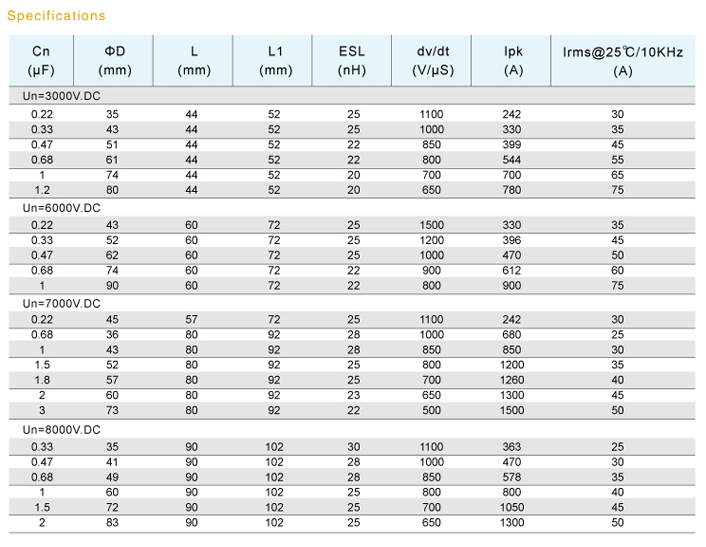Select the "Cn (µF)" column header
The height and width of the screenshot is (547, 706).
41,60
